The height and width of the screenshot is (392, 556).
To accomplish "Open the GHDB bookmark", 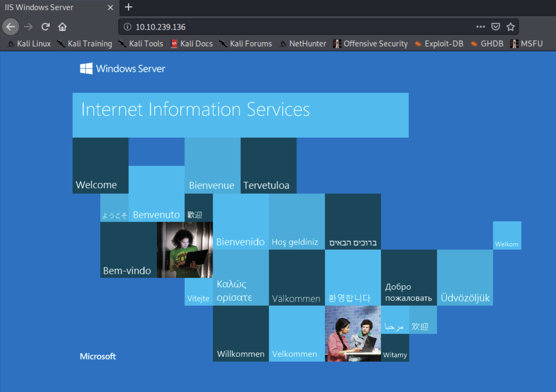I will pos(487,43).
